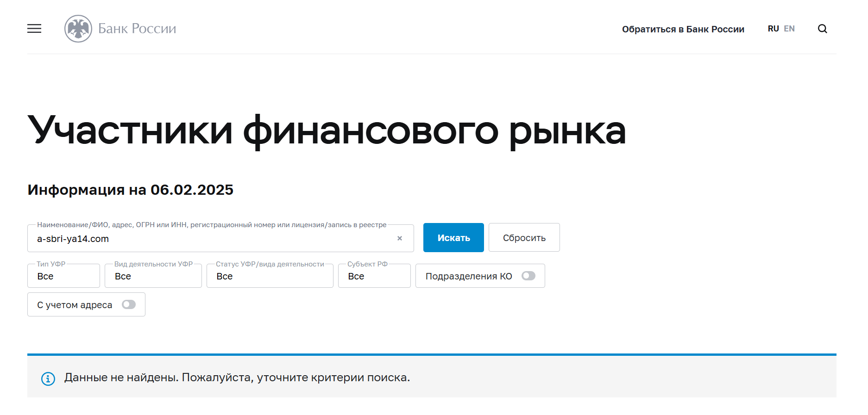The image size is (868, 415).
Task: Click the Банк России logo text
Action: coord(137,29)
